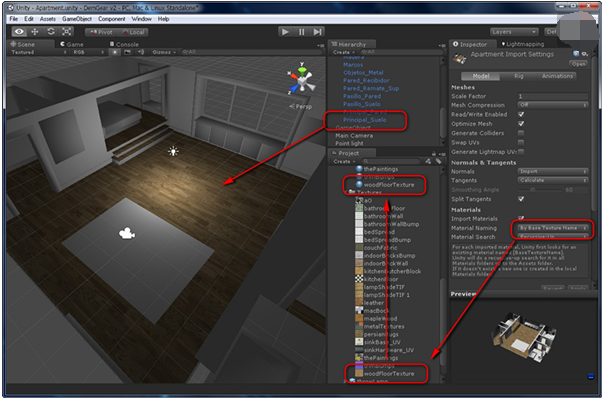
Task: Select Main Camera in Hierarchy
Action: tap(354, 136)
